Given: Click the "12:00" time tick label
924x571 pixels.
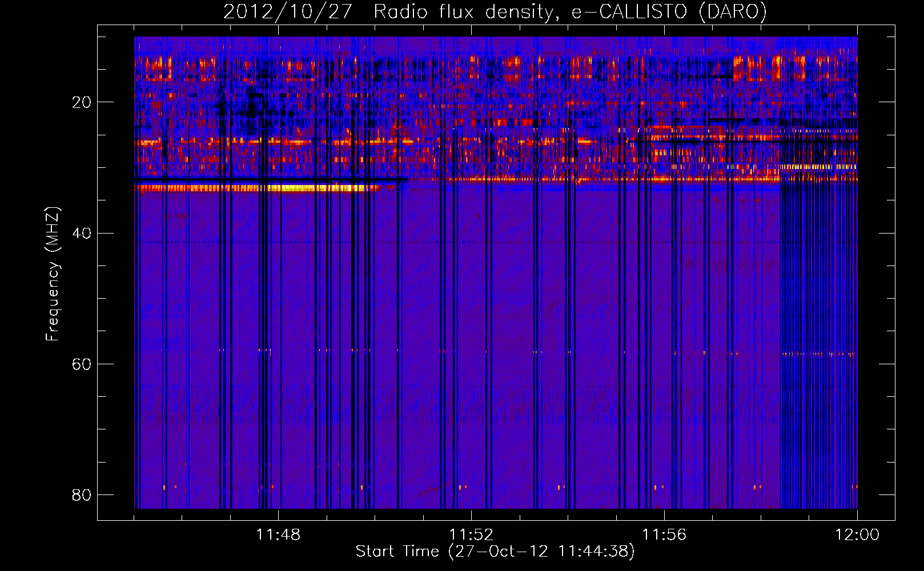Looking at the screenshot, I should point(857,534).
